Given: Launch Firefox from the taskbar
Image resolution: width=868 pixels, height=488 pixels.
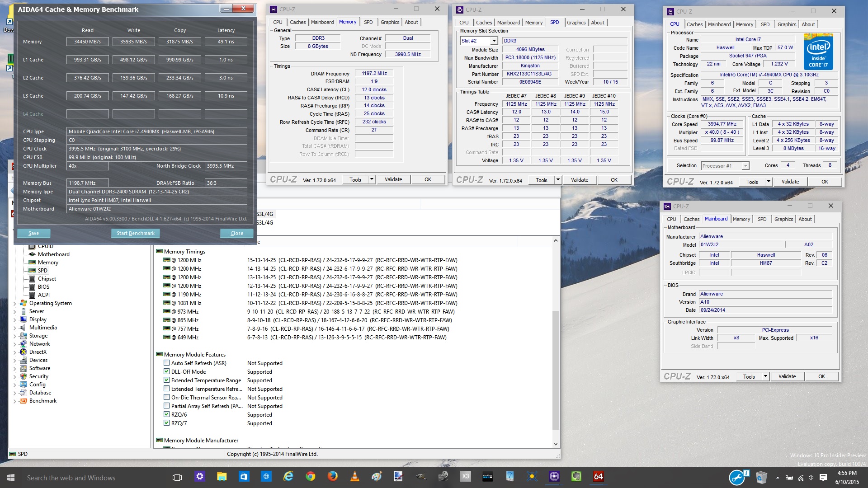Looking at the screenshot, I should click(x=332, y=476).
